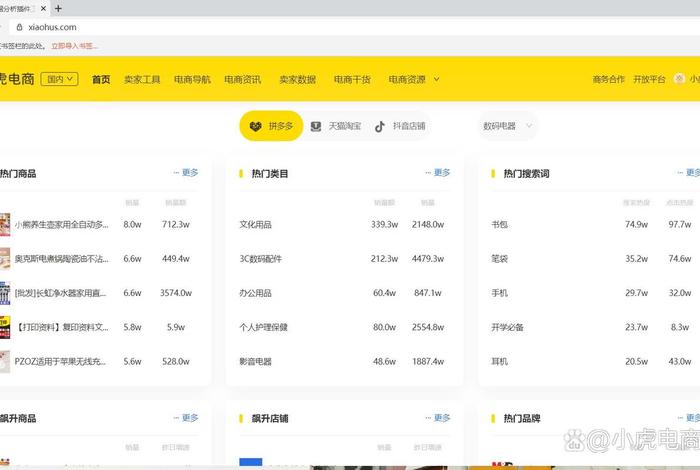Click the red import bookmarks link
The width and height of the screenshot is (700, 470).
74,46
